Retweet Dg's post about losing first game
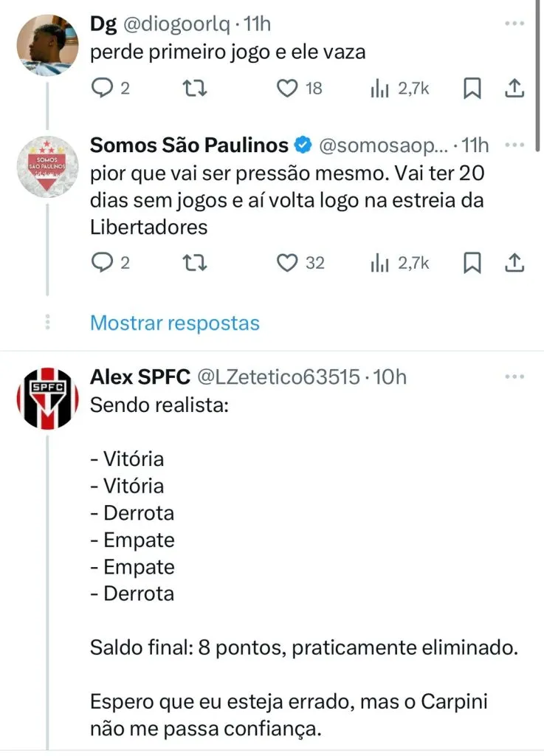 193,89
